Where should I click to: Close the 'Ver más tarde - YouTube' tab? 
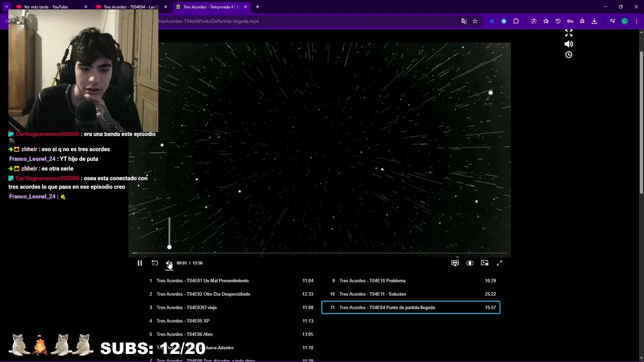86,7
